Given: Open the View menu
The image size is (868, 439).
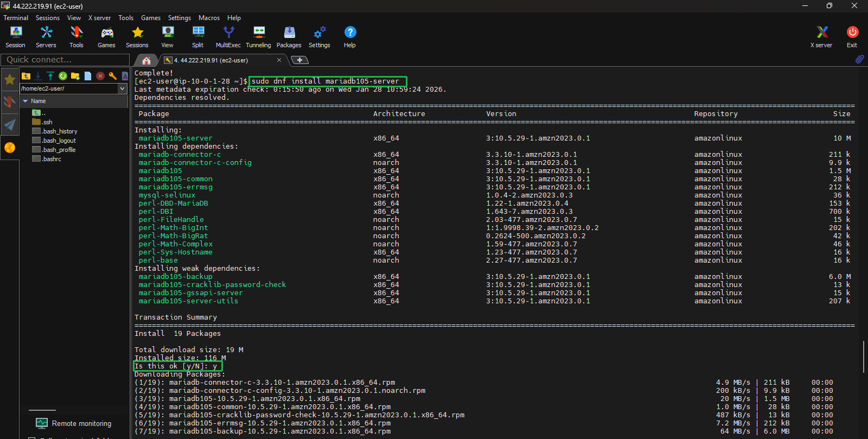Looking at the screenshot, I should point(74,18).
